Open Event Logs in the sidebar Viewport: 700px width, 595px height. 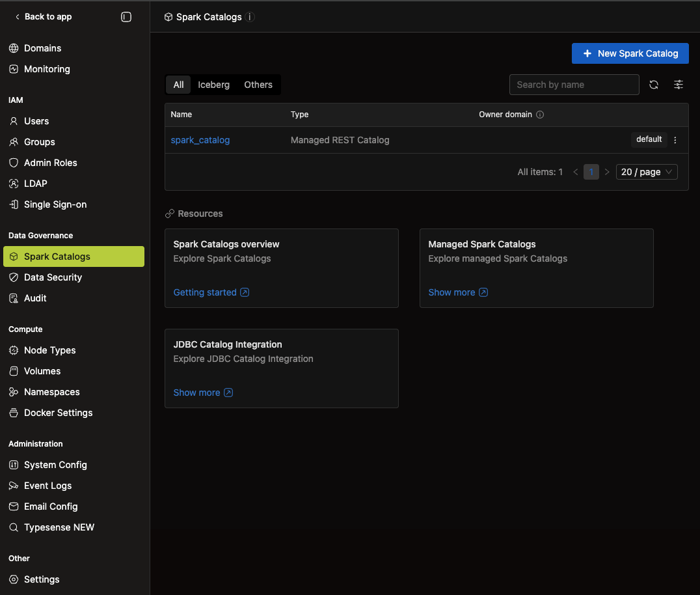click(x=74, y=486)
